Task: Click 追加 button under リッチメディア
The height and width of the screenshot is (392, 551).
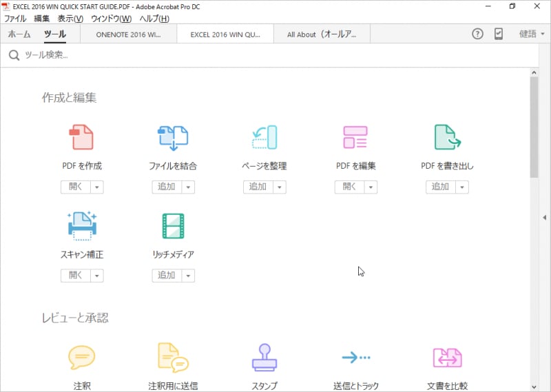Action: (x=167, y=276)
